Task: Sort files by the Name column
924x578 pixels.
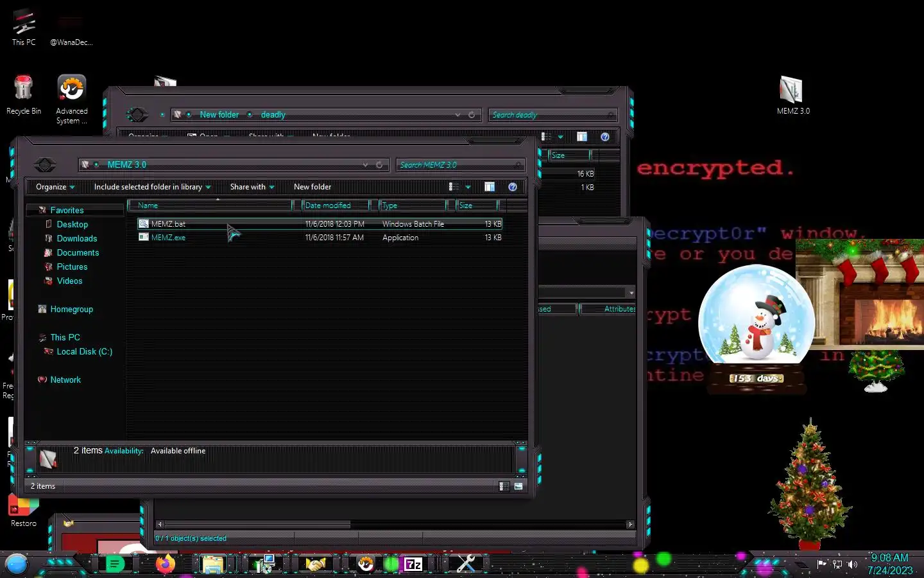Action: (x=210, y=206)
